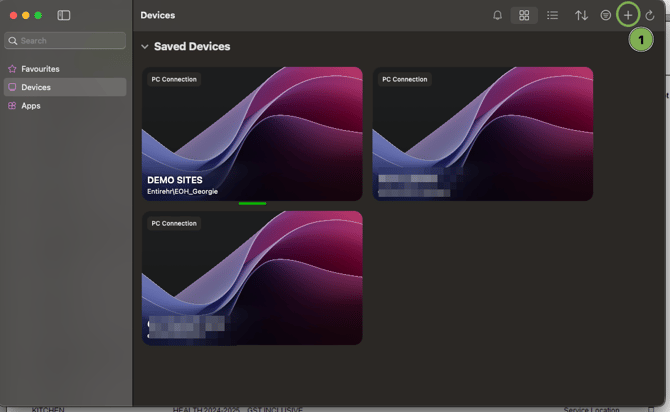670x412 pixels.
Task: Open the Favourites section in the sidebar
Action: click(x=40, y=69)
